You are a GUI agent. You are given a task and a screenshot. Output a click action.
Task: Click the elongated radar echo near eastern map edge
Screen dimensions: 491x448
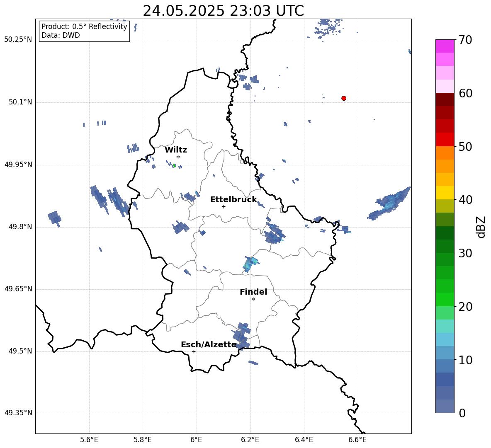tap(389, 203)
